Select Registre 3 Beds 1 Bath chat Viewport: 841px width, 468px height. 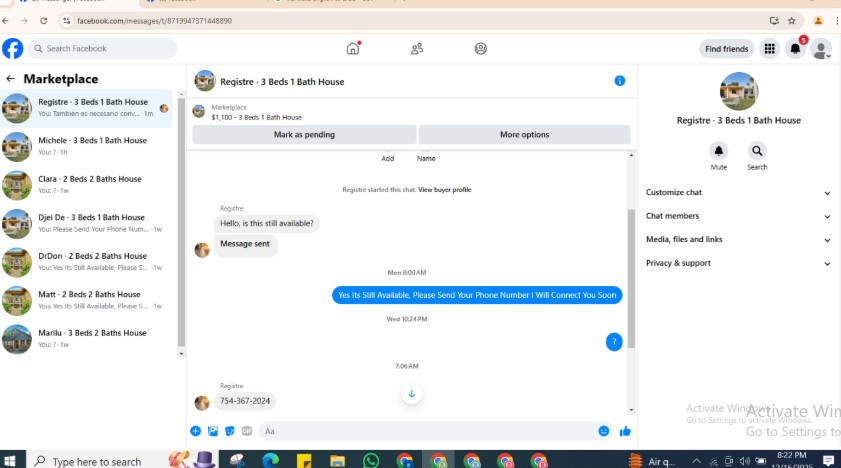coord(87,107)
